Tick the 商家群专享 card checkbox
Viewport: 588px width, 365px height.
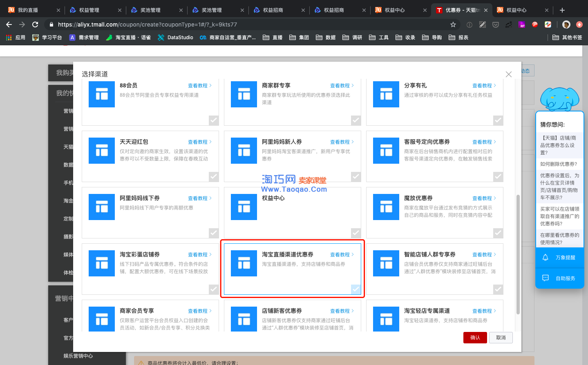(356, 120)
